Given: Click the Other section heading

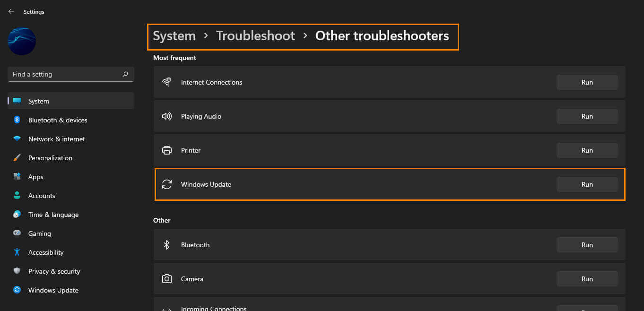Looking at the screenshot, I should pyautogui.click(x=162, y=220).
